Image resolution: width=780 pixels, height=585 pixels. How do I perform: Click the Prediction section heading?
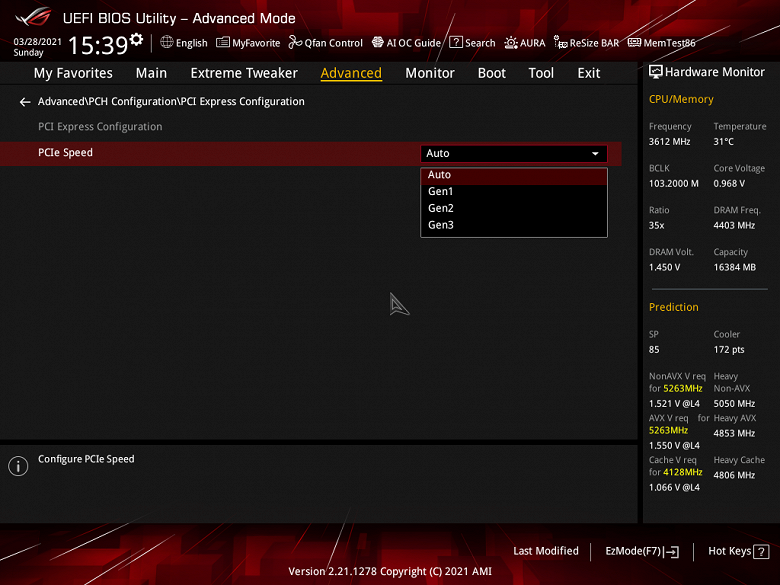click(673, 307)
